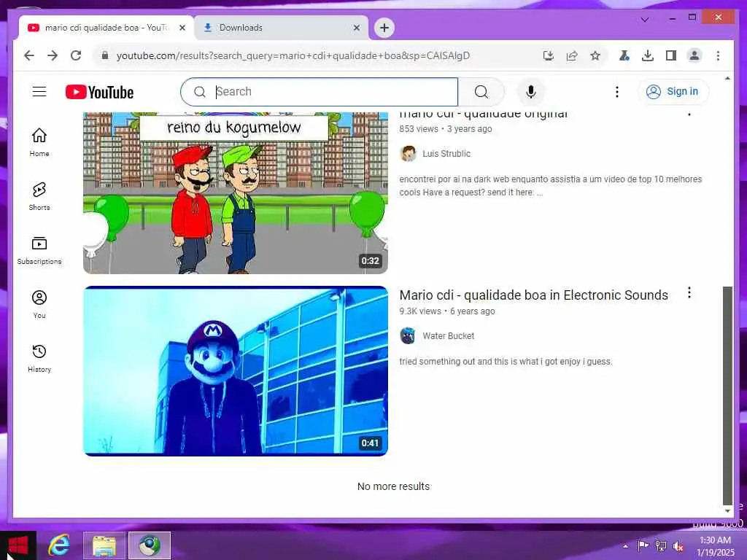
Task: Open the Luis Strublic channel name
Action: 446,154
